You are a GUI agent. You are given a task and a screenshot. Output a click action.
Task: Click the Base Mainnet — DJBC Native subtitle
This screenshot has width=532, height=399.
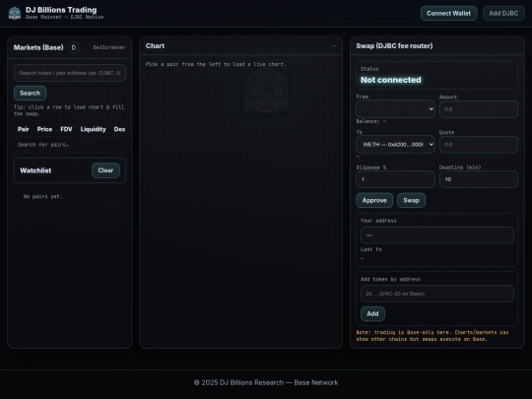coord(64,17)
